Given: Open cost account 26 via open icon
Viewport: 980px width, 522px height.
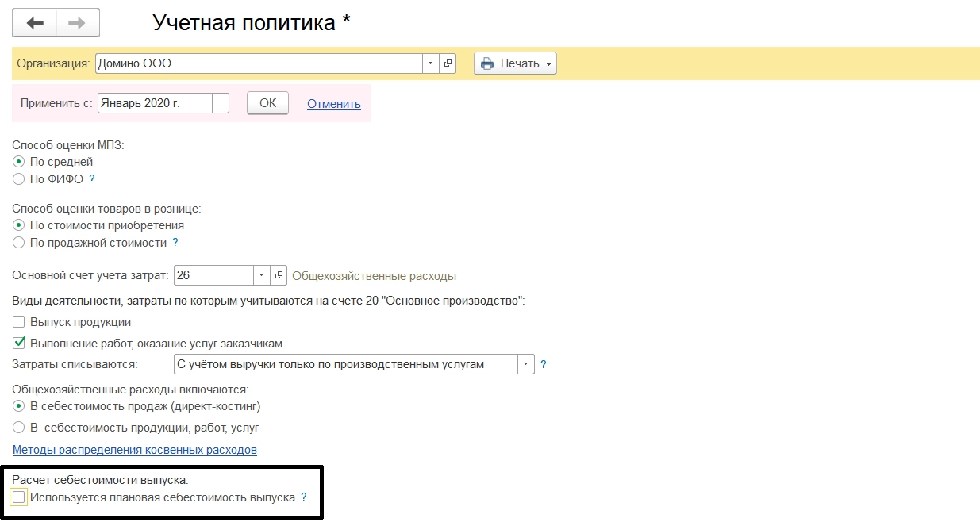Looking at the screenshot, I should tap(279, 276).
